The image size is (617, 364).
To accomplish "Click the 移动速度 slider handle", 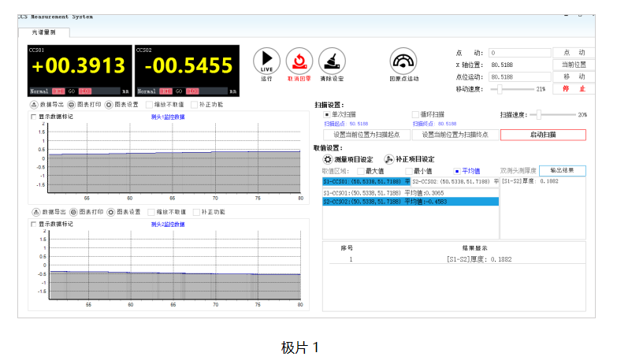I will coord(500,89).
